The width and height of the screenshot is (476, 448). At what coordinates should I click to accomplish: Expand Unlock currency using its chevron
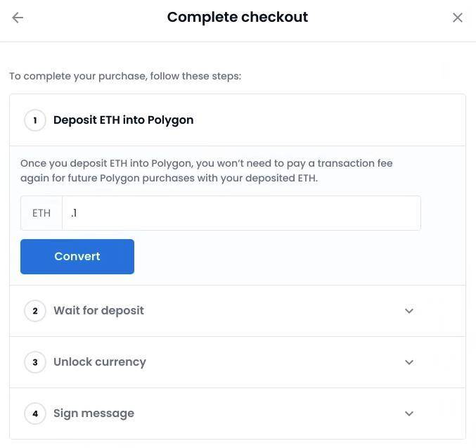coord(409,362)
